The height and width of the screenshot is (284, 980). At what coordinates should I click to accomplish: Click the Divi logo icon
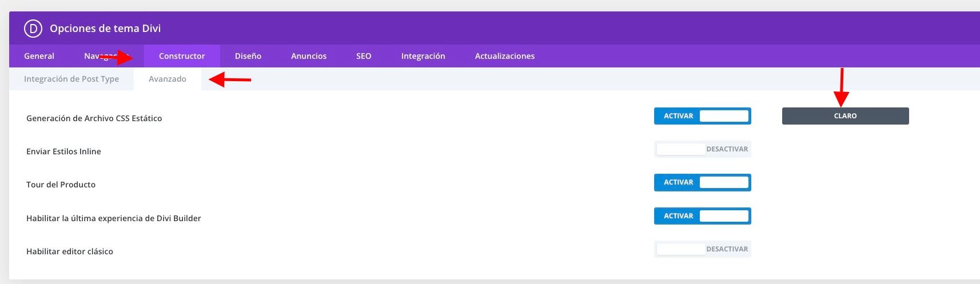click(33, 28)
